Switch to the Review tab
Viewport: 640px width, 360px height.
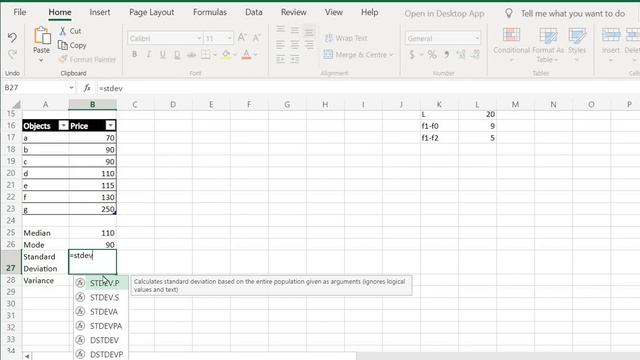(x=293, y=12)
